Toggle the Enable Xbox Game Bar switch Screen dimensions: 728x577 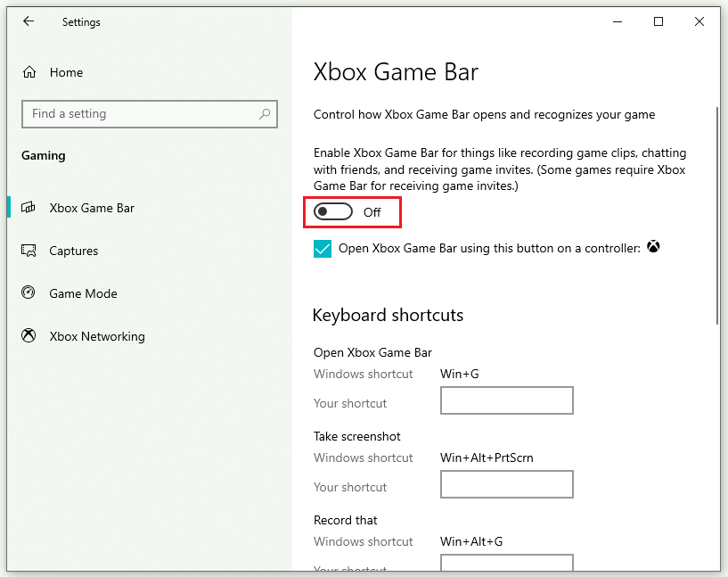coord(333,212)
